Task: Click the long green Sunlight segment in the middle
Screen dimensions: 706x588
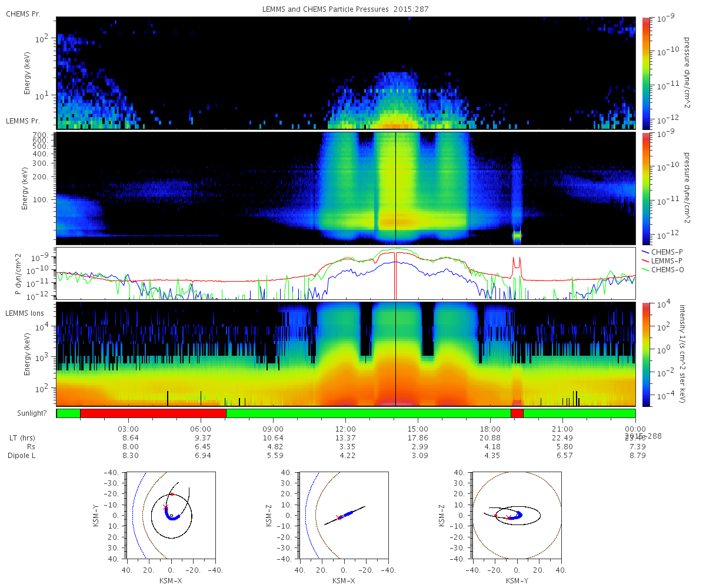Action: coord(368,413)
